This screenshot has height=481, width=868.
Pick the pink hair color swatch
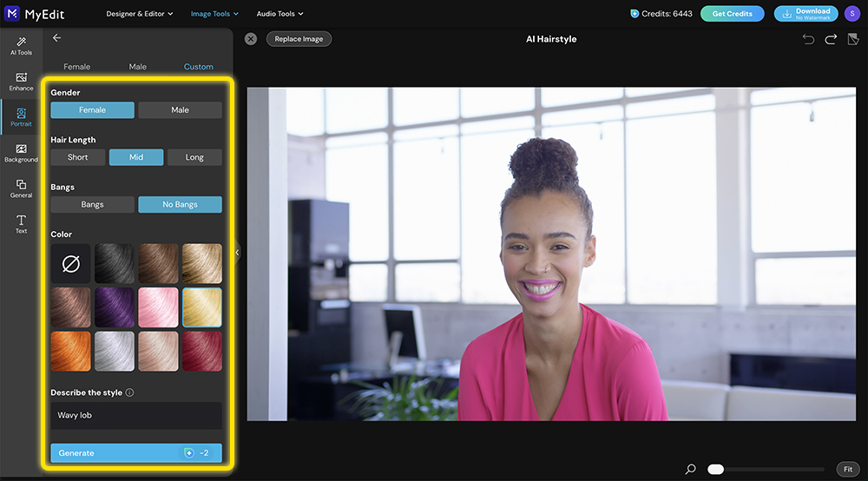[x=158, y=307]
